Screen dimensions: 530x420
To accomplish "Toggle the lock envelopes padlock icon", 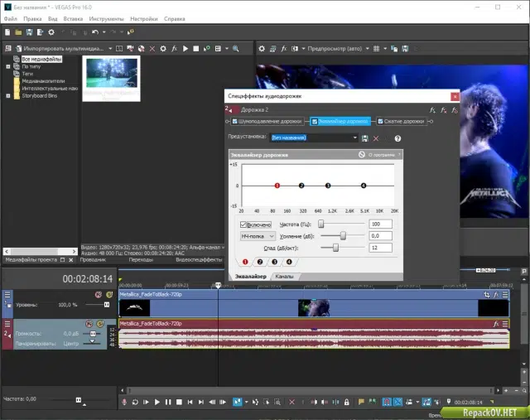I will (346, 402).
